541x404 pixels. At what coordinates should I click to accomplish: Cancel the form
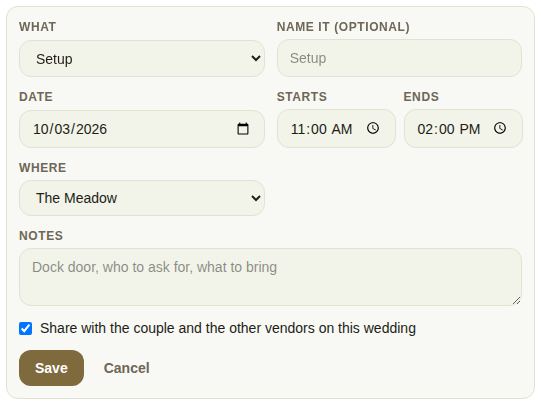coord(127,368)
